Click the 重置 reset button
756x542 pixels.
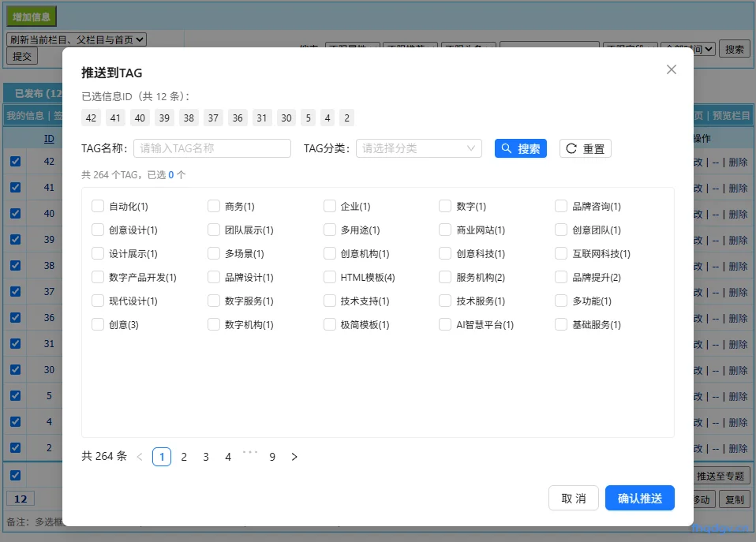[x=585, y=148]
